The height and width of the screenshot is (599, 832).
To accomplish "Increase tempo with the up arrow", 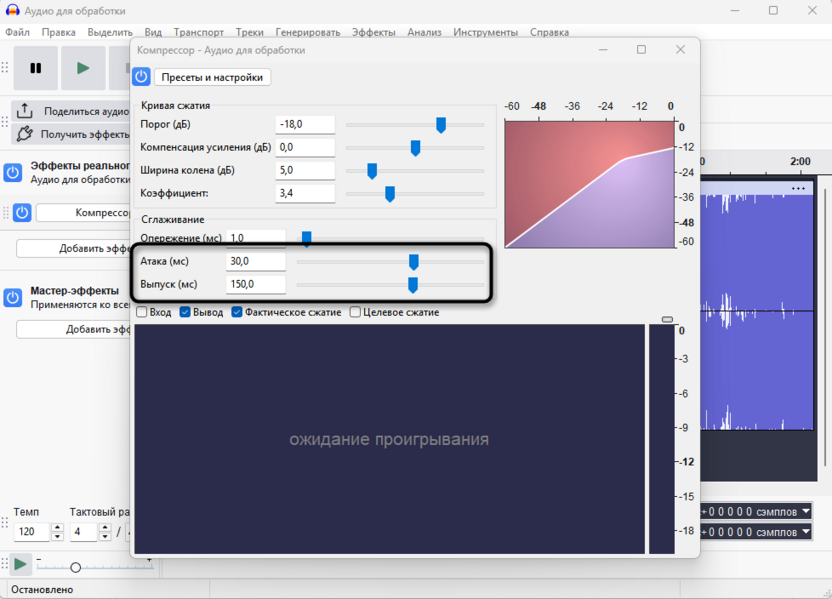I will point(57,527).
